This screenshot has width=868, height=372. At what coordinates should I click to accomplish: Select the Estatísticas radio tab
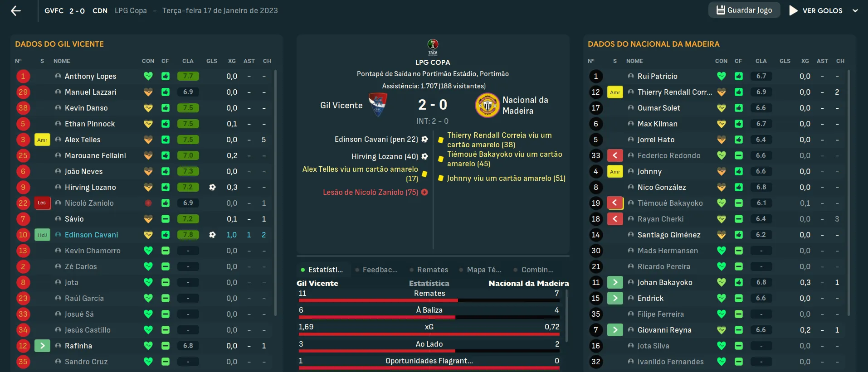click(322, 270)
